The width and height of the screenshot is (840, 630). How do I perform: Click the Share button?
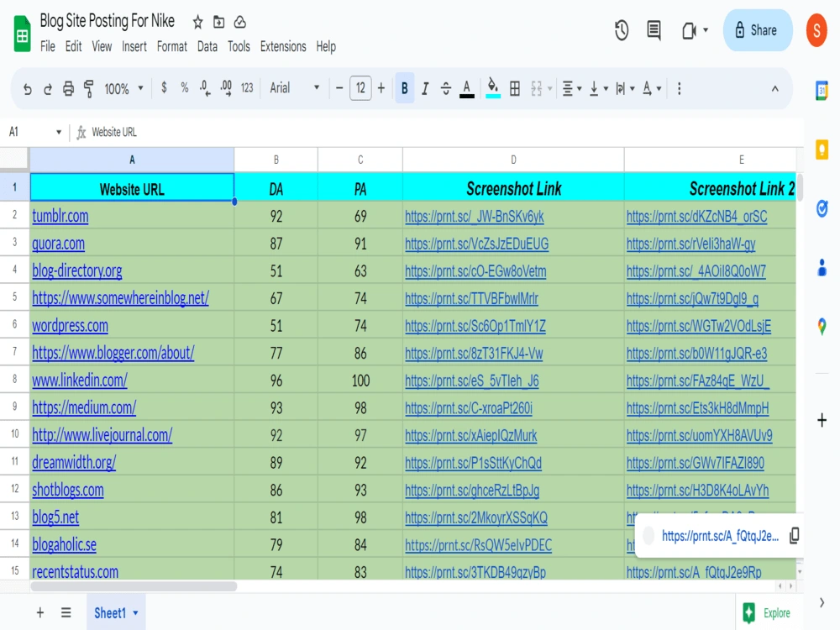[758, 30]
